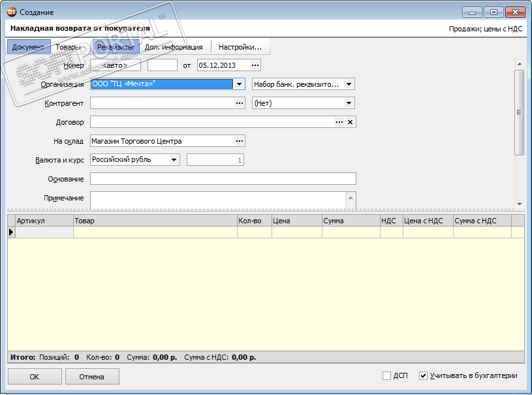
Task: Switch to the Документ tab
Action: point(28,47)
